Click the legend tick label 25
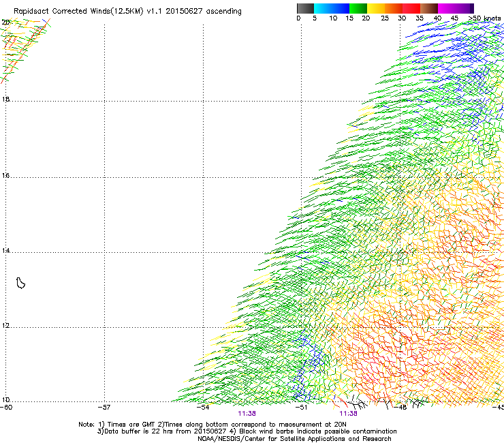The height and width of the screenshot is (443, 504). click(385, 18)
